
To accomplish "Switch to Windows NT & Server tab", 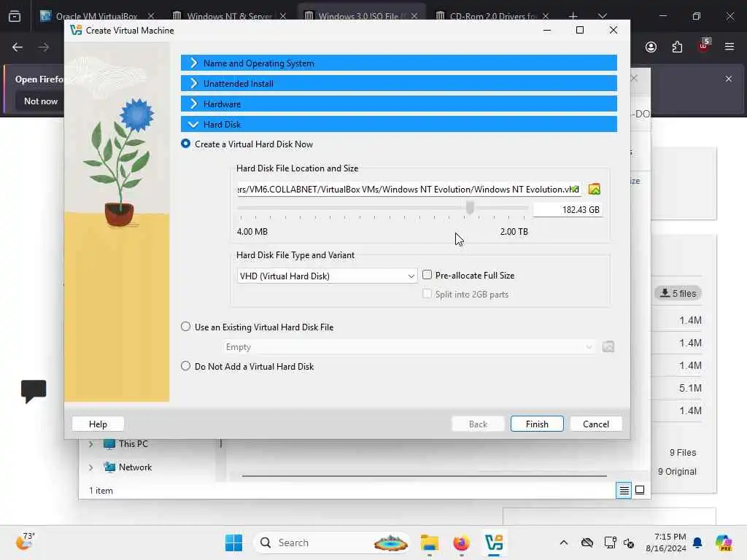I will (x=230, y=16).
